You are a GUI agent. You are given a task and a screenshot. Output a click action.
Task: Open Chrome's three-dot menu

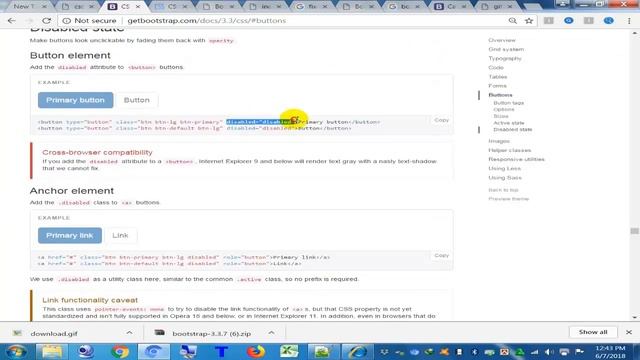coord(629,20)
